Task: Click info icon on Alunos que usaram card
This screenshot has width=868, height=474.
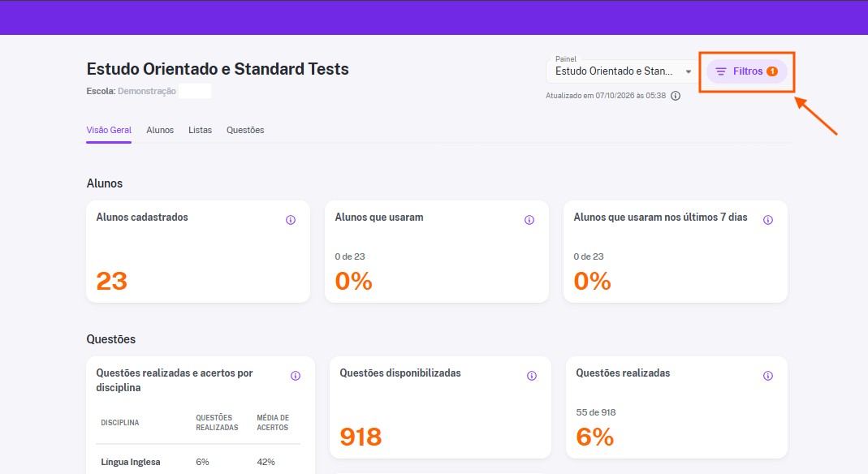Action: pos(529,220)
